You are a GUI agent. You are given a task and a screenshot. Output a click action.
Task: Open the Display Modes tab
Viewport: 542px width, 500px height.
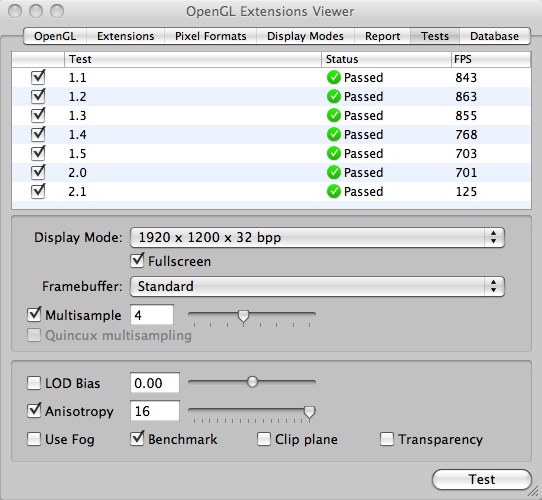point(305,36)
